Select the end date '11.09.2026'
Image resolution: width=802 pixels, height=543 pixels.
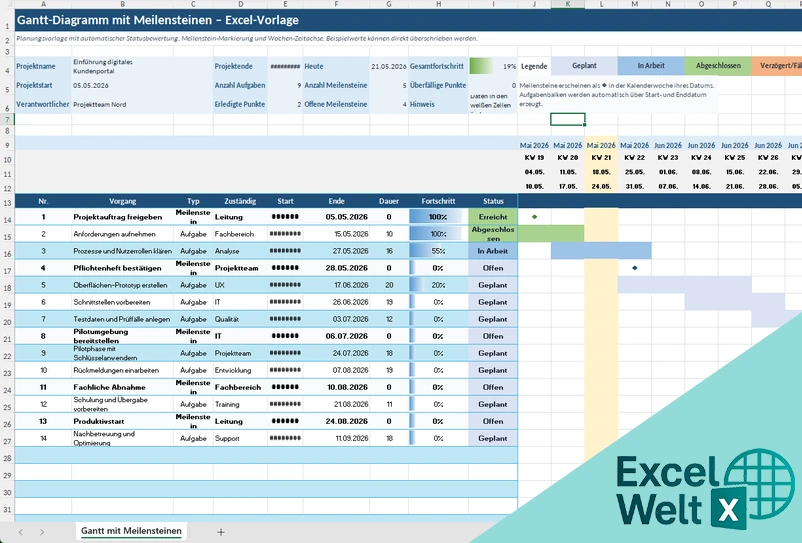pyautogui.click(x=336, y=438)
